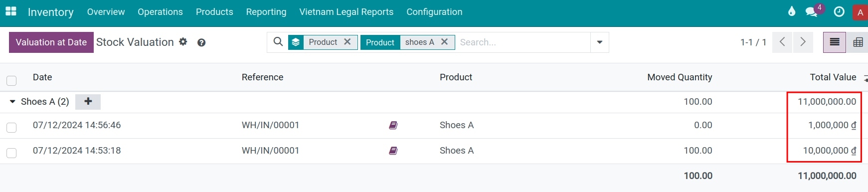Click WH/IN/00001 in 14:56:46 row
This screenshot has height=192, width=868.
[x=270, y=125]
